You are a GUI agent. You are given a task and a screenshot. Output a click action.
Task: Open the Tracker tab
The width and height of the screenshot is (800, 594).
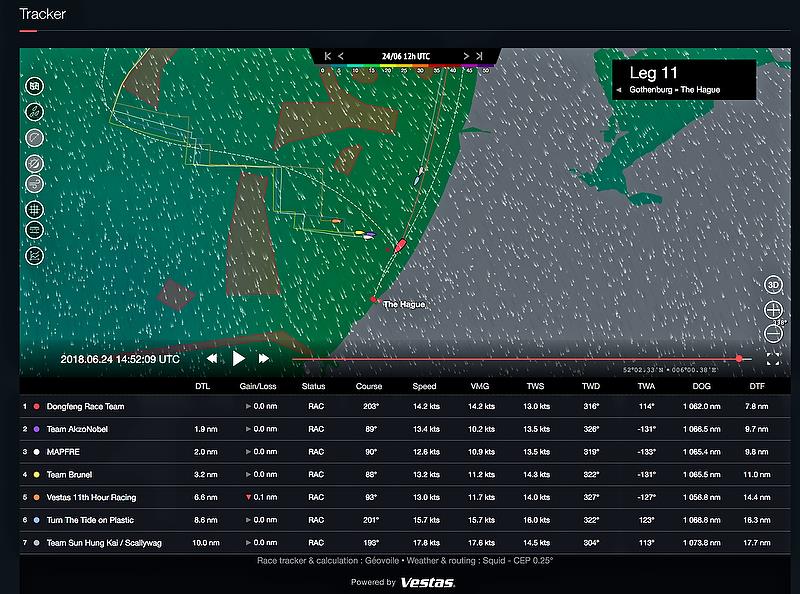pyautogui.click(x=42, y=14)
